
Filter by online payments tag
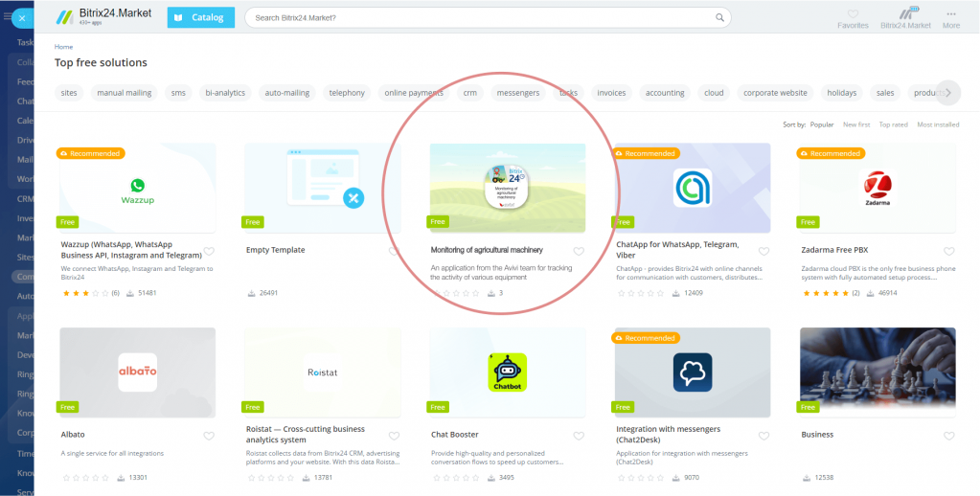[414, 93]
